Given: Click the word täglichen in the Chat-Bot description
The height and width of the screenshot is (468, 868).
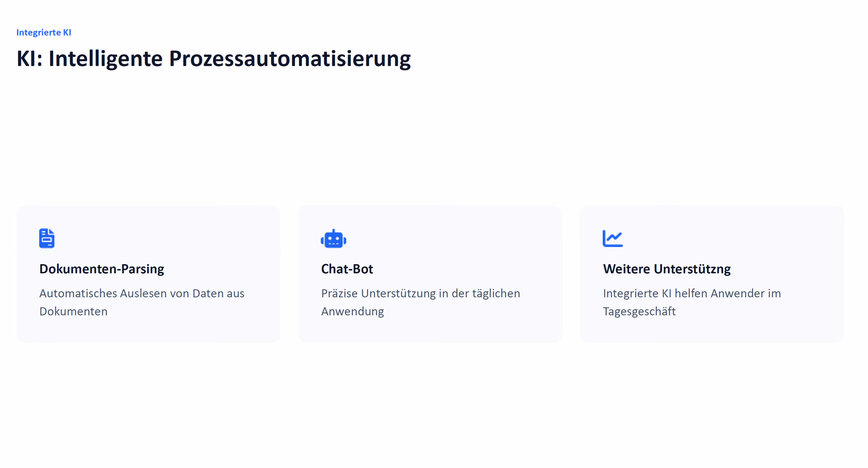Looking at the screenshot, I should (x=496, y=293).
